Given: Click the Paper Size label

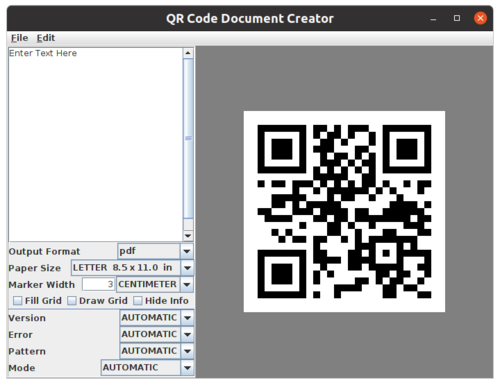Looking at the screenshot, I should click(35, 268).
